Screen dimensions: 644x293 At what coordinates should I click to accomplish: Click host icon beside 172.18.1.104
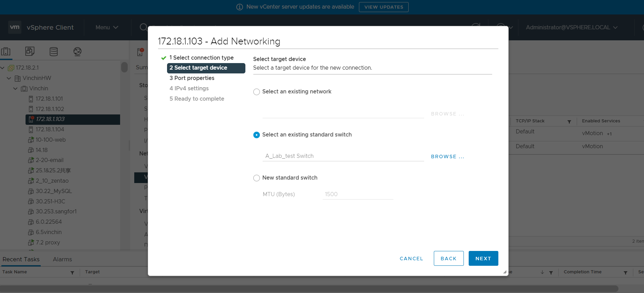pos(31,130)
